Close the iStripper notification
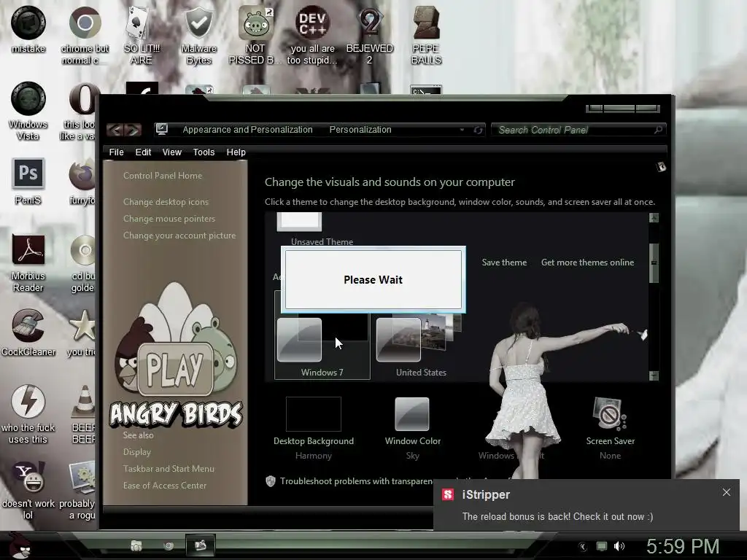Viewport: 747px width, 560px height. click(726, 492)
